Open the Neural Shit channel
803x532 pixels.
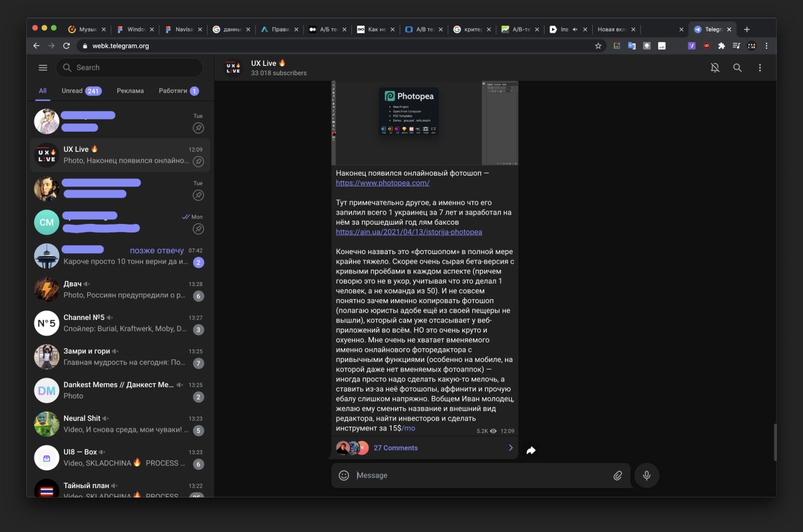(120, 424)
